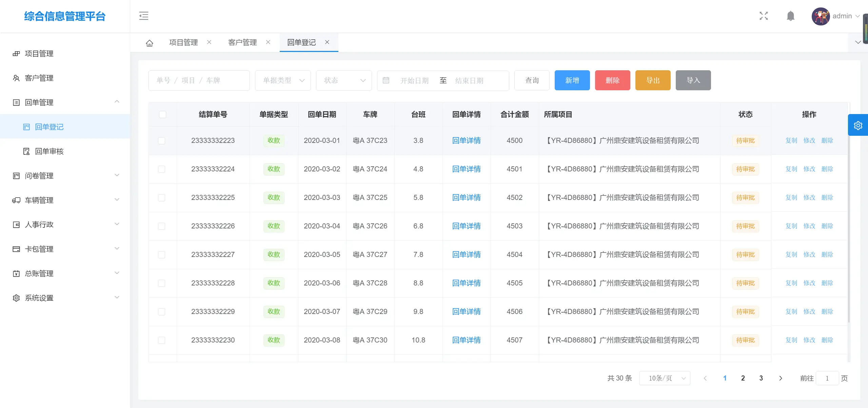Collapse the sidebar with the fold icon
The image size is (868, 408).
coord(144,16)
